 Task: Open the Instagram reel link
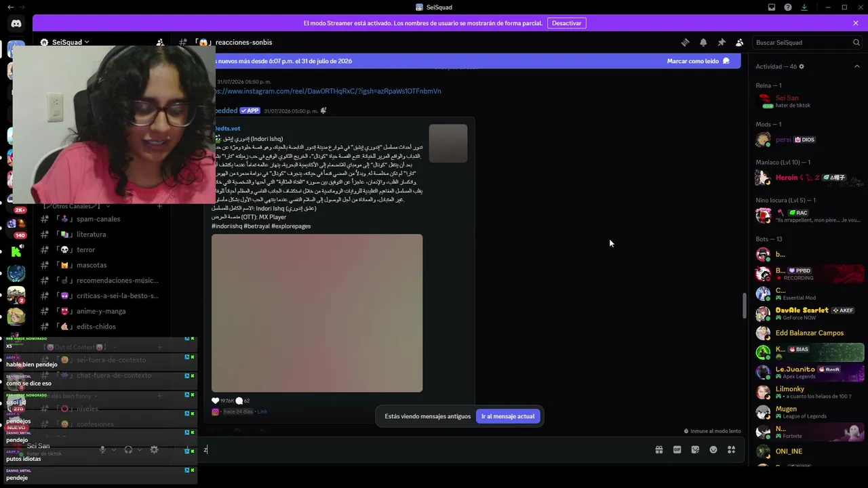tap(327, 91)
